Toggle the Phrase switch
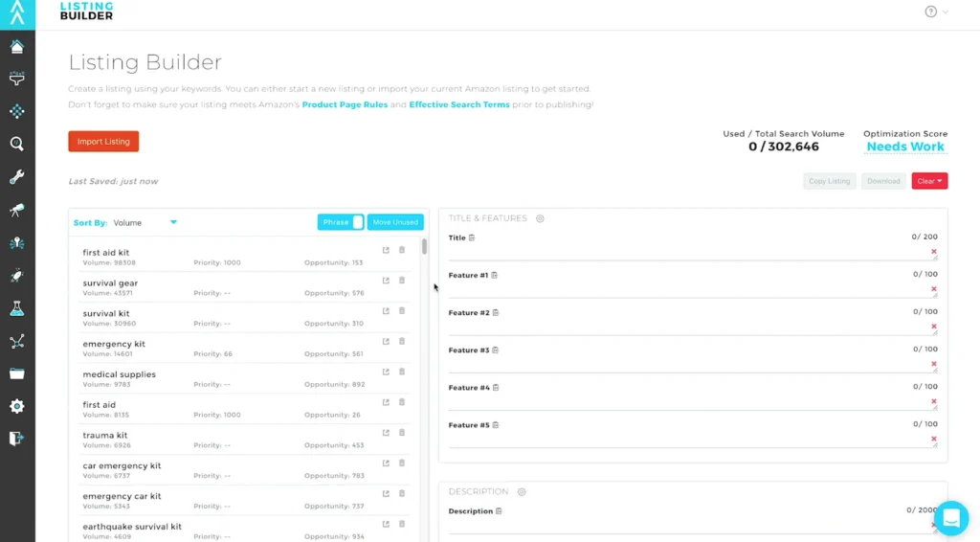This screenshot has height=542, width=980. click(341, 222)
